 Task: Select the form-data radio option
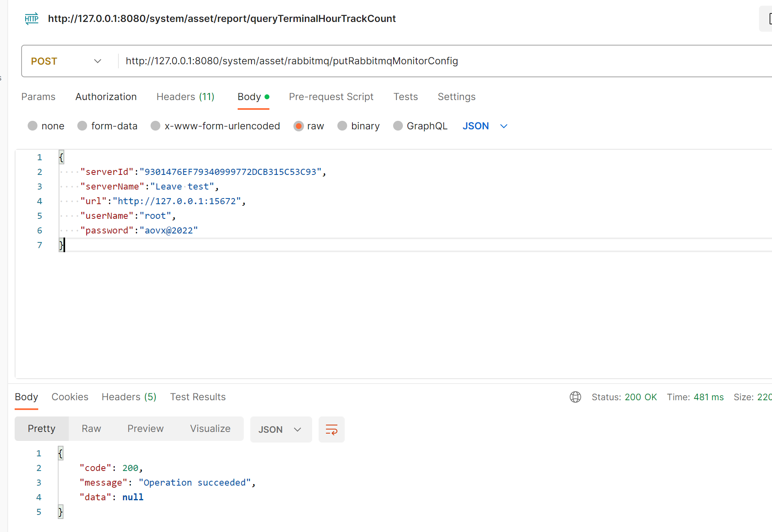[82, 126]
